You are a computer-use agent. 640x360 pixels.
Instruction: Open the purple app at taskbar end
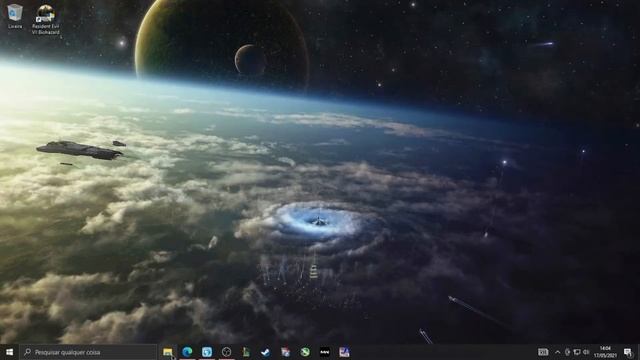click(x=344, y=352)
